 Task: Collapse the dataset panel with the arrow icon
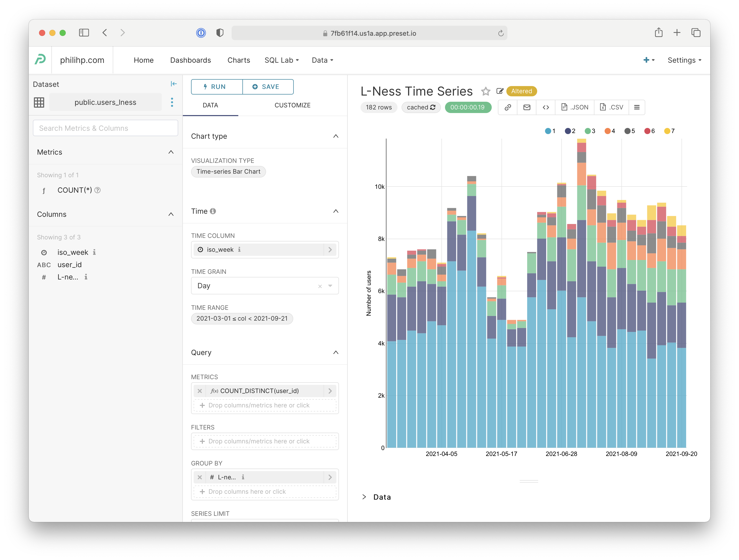[x=174, y=84]
